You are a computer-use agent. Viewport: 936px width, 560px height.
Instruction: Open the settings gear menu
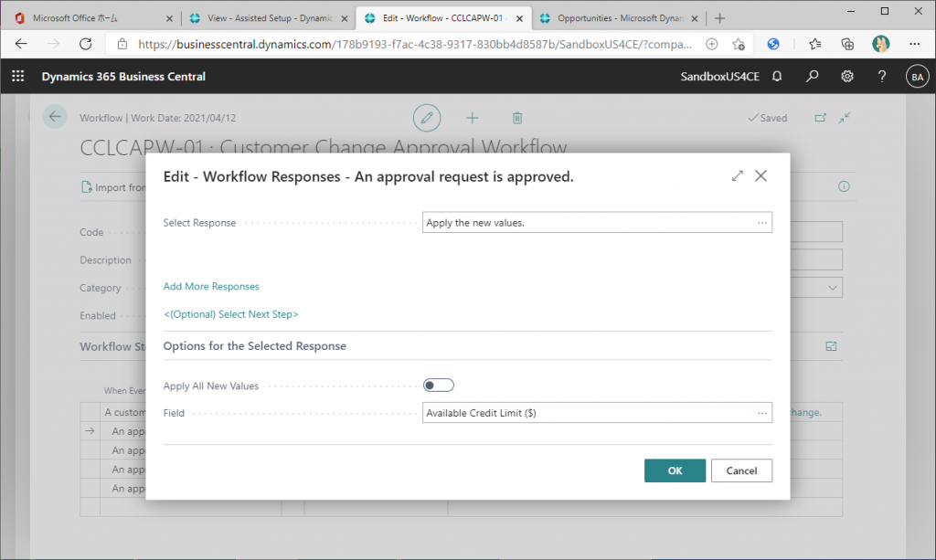point(847,77)
